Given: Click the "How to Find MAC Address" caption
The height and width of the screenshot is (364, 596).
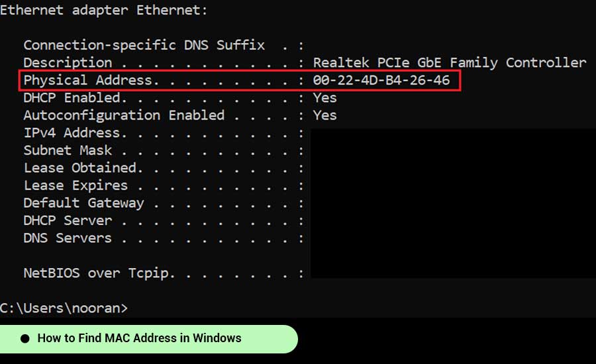Looking at the screenshot, I should click(x=139, y=338).
